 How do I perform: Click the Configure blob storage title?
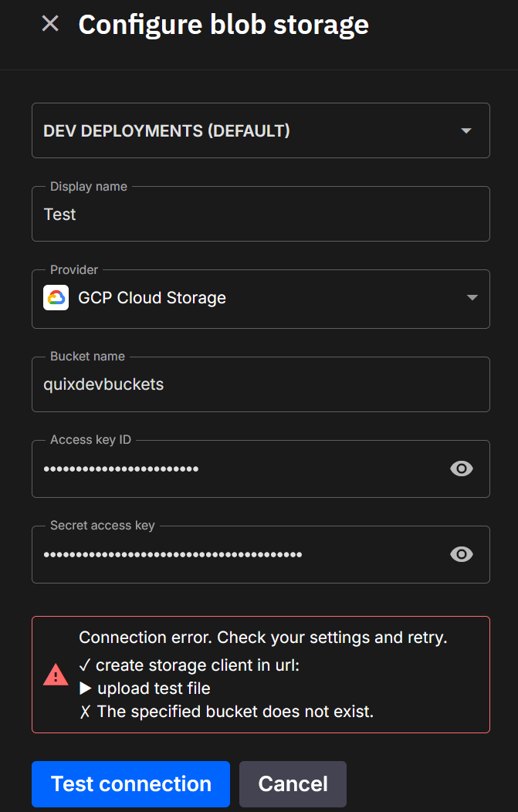pyautogui.click(x=223, y=25)
